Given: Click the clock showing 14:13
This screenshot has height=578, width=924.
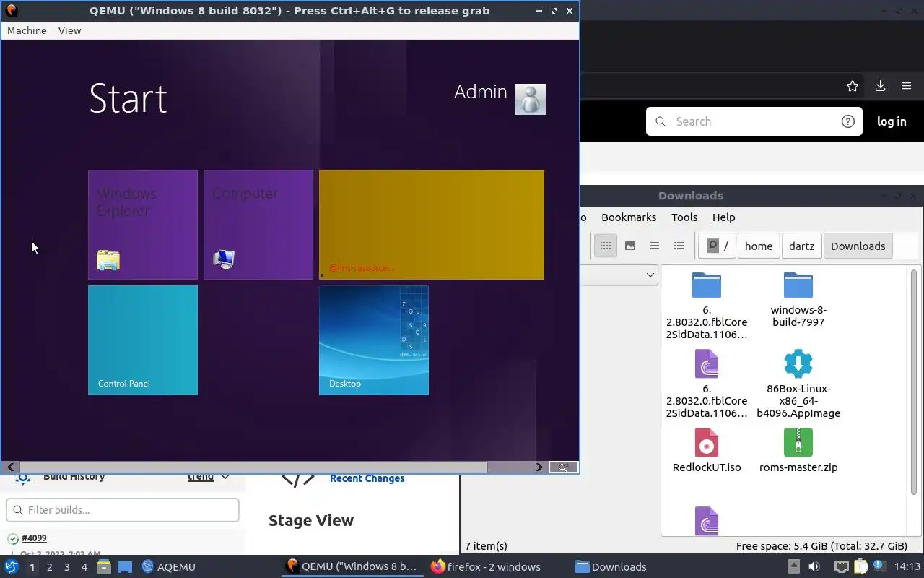Looking at the screenshot, I should (x=907, y=566).
